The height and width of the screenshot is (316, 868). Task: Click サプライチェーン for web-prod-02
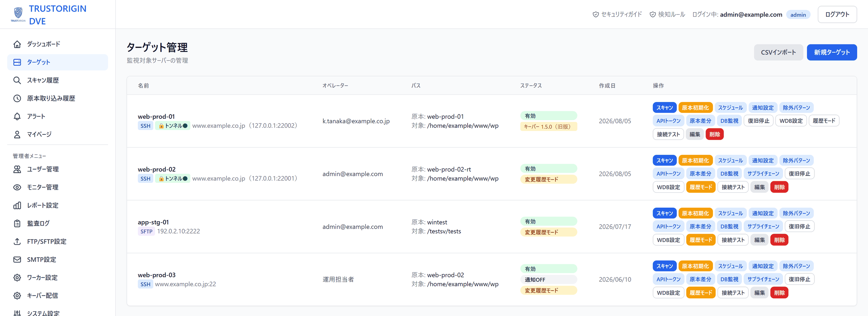[x=763, y=174]
